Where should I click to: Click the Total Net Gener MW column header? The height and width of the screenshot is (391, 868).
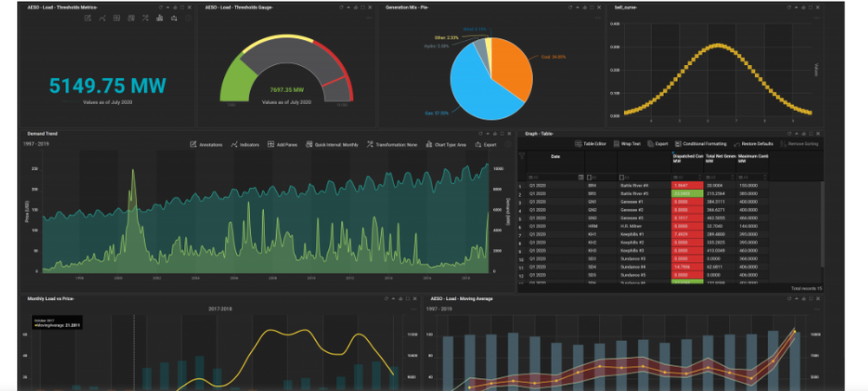click(720, 159)
